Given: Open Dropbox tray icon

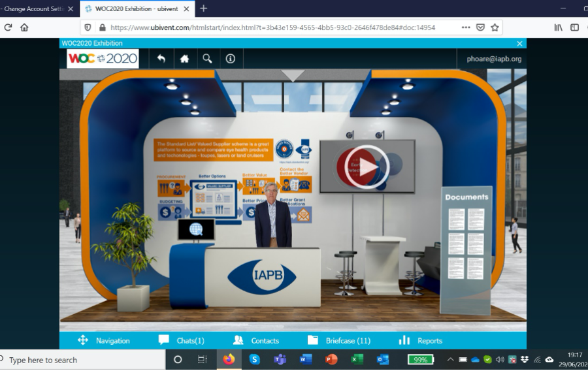Looking at the screenshot, I should 525,360.
